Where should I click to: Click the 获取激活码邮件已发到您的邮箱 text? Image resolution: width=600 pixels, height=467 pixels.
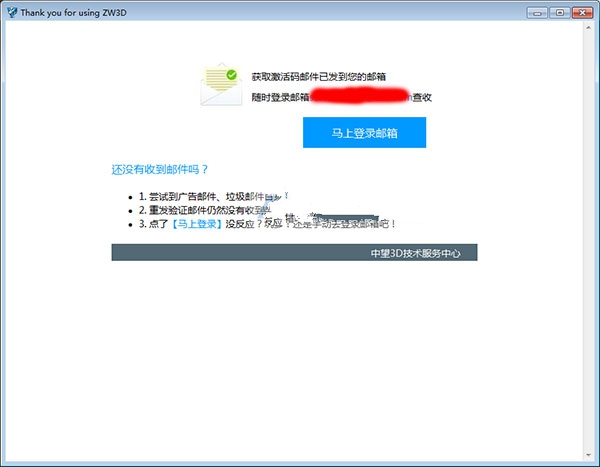(318, 77)
